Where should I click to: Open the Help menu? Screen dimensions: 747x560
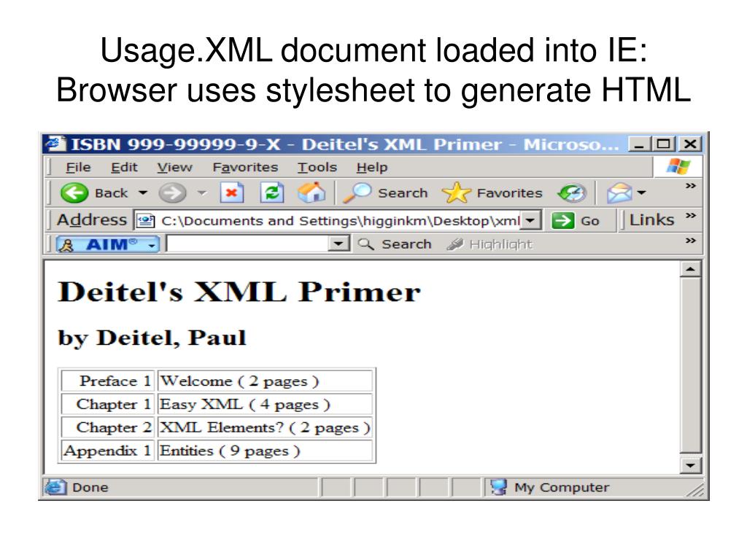(x=371, y=167)
